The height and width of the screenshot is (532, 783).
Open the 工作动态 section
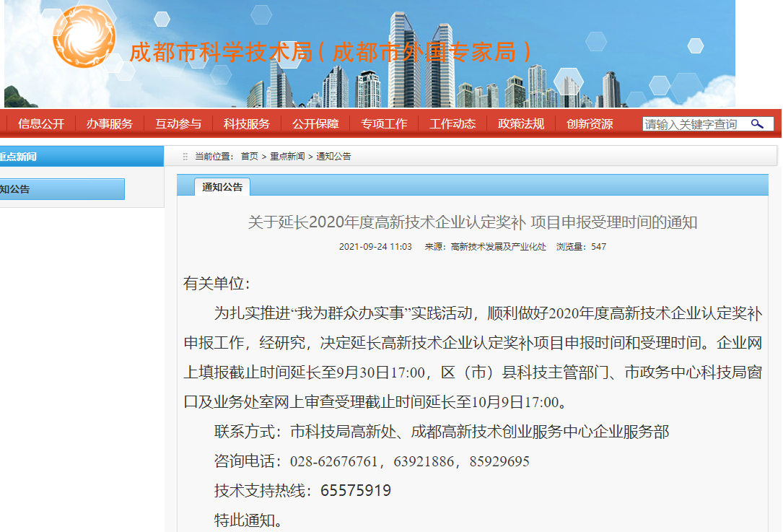point(452,124)
